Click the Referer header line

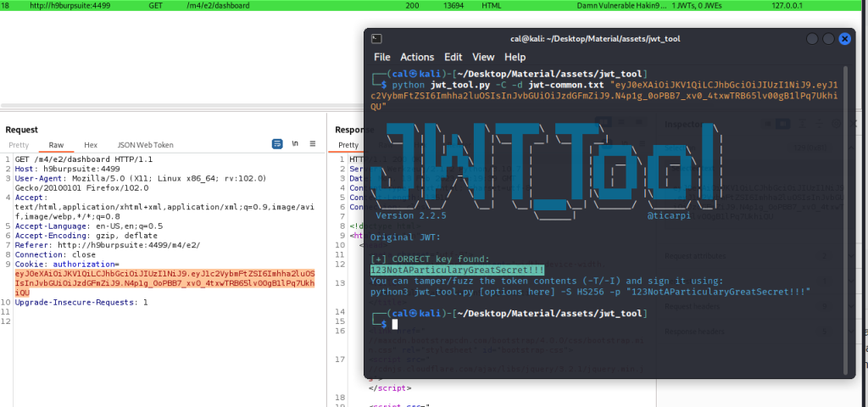pyautogui.click(x=108, y=245)
